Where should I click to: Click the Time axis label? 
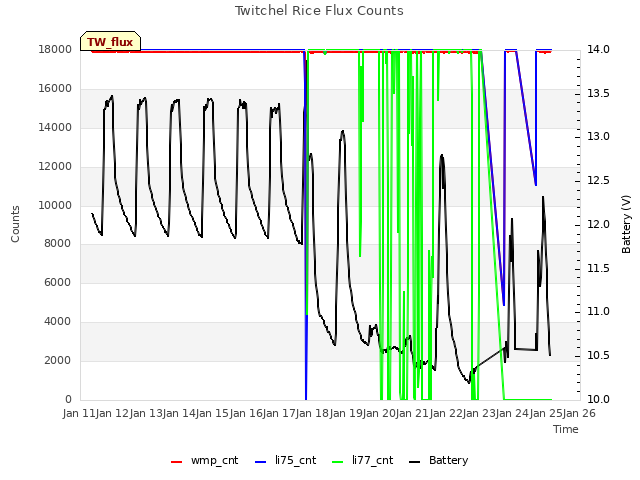[x=566, y=429]
